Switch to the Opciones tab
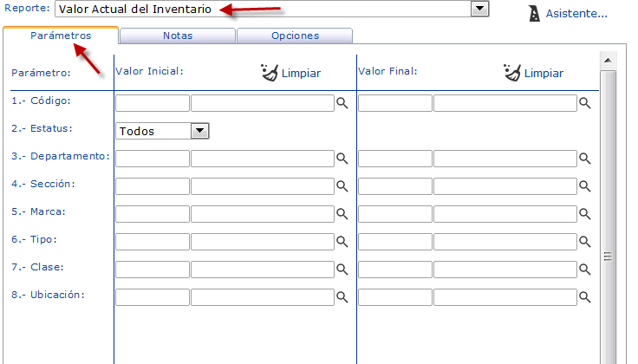The width and height of the screenshot is (638, 364). [x=295, y=36]
